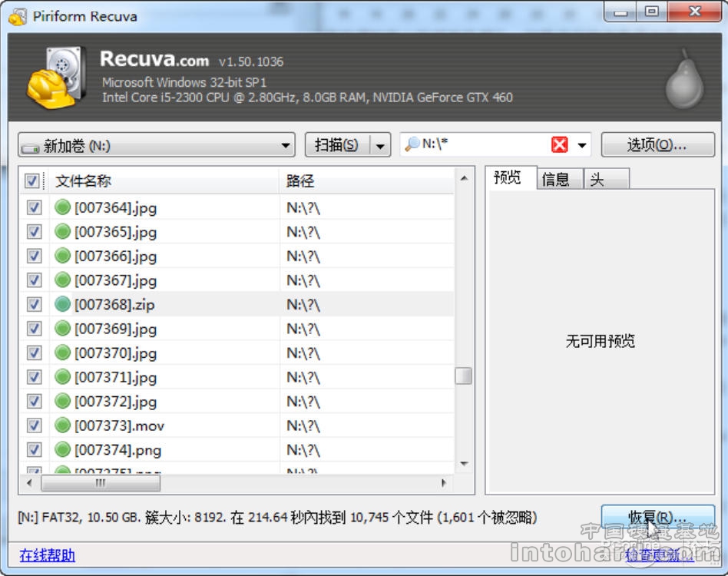The image size is (728, 576).
Task: Toggle the select-all checkbox in header
Action: (x=32, y=181)
